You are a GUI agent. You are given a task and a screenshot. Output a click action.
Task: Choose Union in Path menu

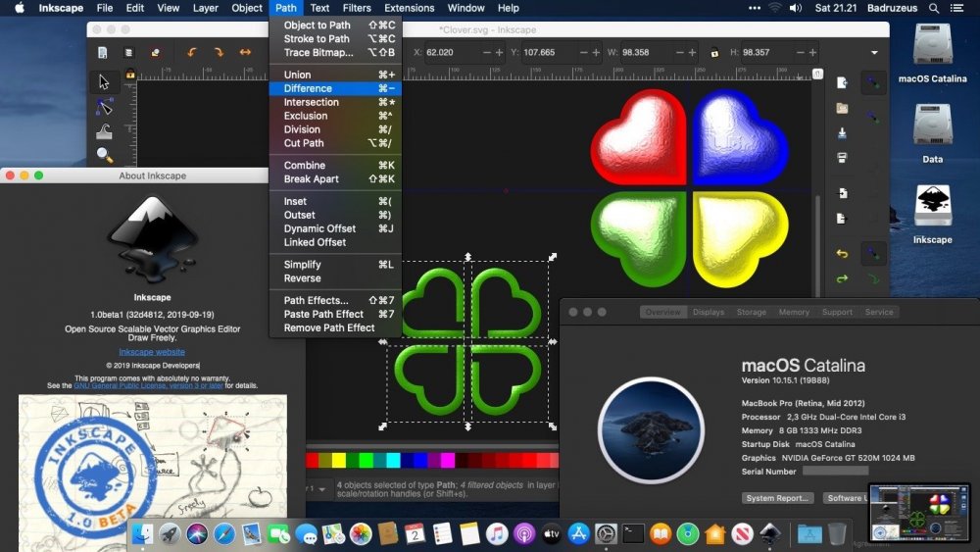(x=335, y=75)
